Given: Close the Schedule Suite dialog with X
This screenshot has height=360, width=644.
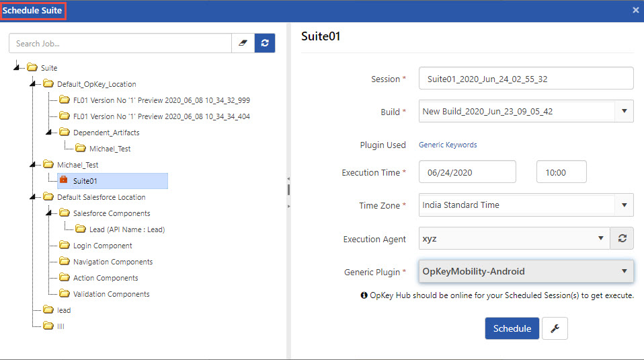Looking at the screenshot, I should pos(636,10).
